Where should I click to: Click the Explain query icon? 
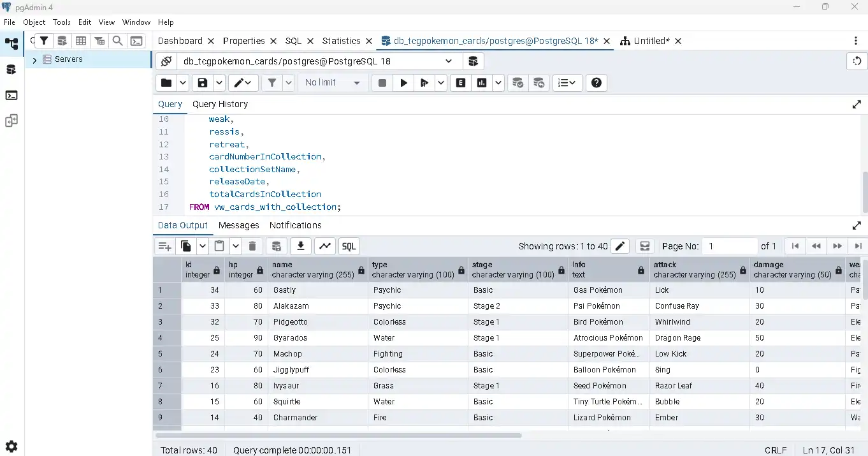[461, 83]
